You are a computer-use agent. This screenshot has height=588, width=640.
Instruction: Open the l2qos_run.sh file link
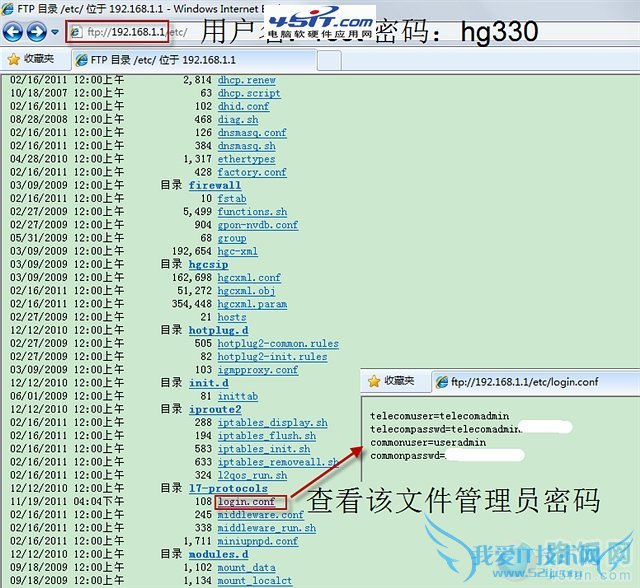tap(252, 475)
